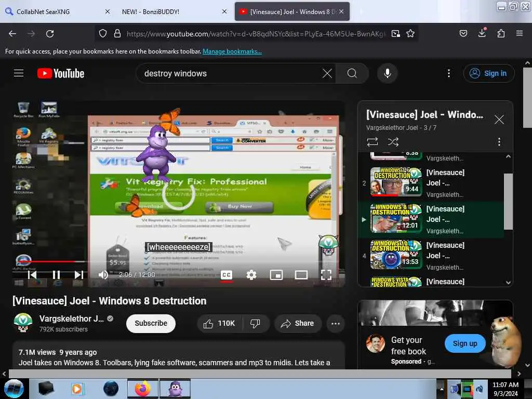This screenshot has height=399, width=532.
Task: Mute the video volume
Action: [x=103, y=275]
